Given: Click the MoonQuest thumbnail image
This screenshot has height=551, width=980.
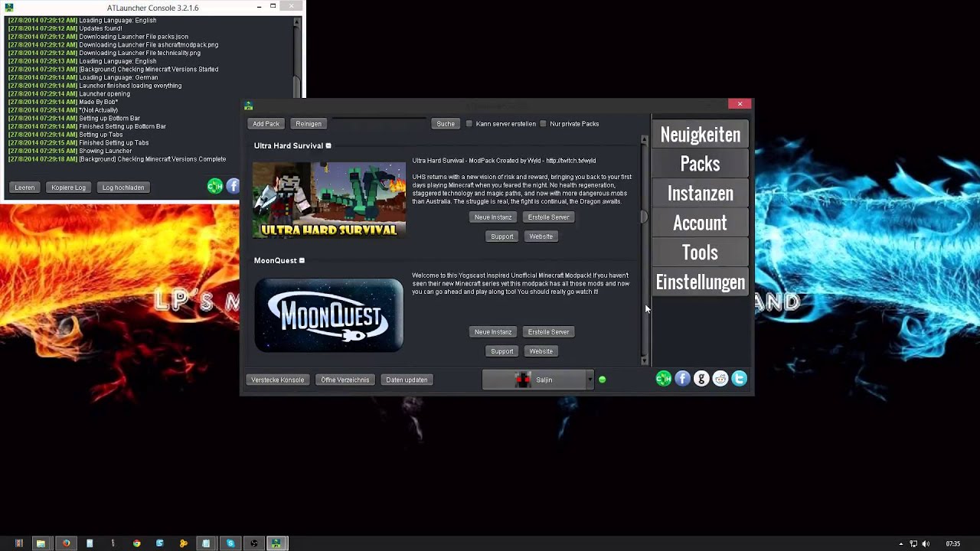Looking at the screenshot, I should coord(329,315).
